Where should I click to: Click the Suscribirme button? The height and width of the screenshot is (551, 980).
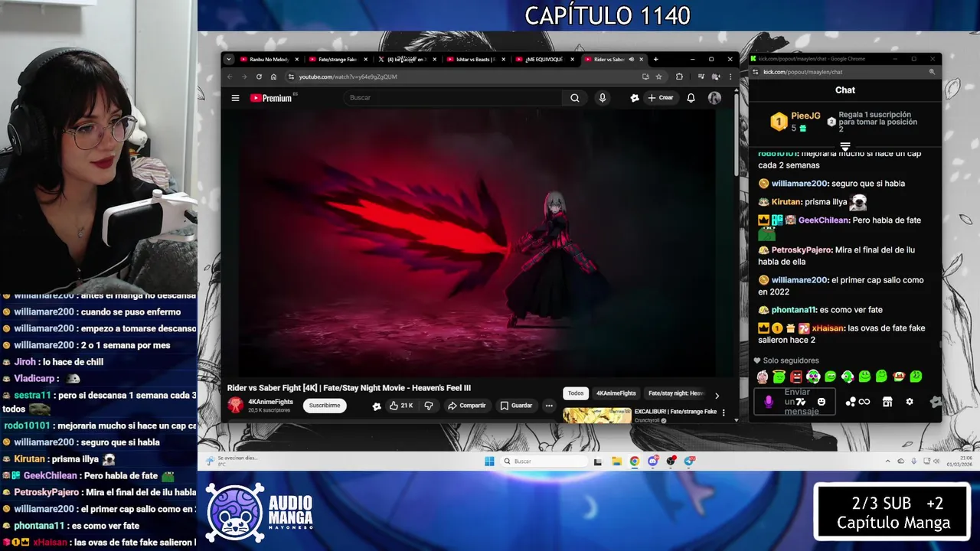tap(325, 406)
